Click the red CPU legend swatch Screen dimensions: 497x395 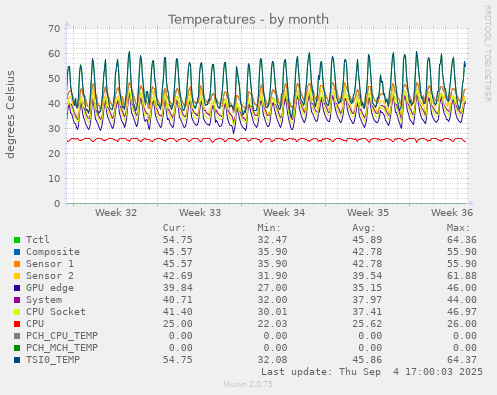pyautogui.click(x=17, y=324)
